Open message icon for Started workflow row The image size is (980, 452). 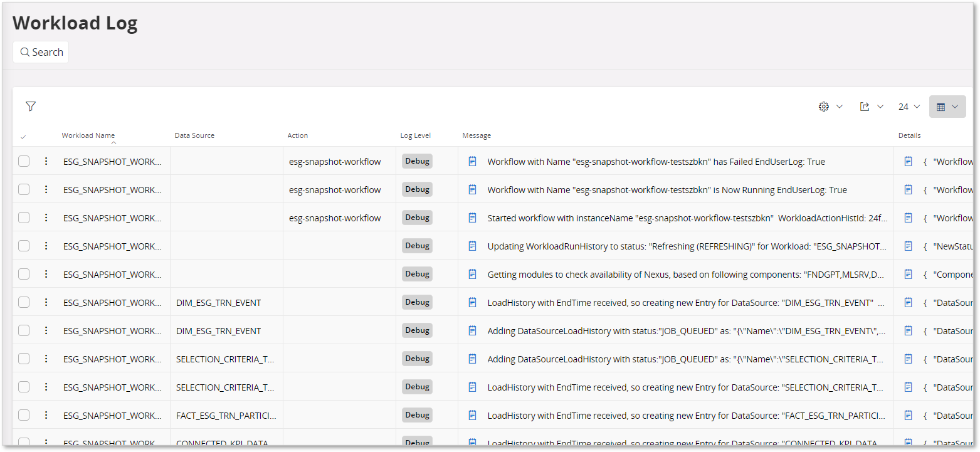473,218
